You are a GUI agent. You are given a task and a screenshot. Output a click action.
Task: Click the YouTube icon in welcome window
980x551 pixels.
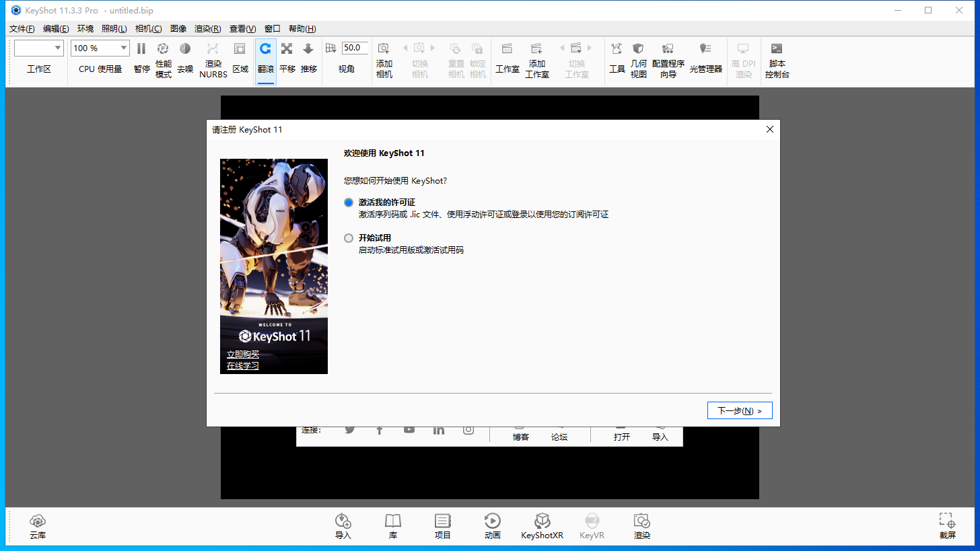(409, 430)
